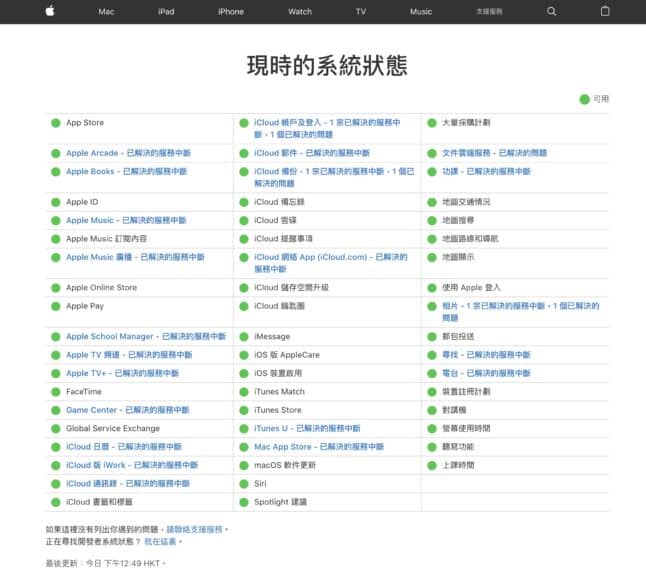Click the green dot next to Apple Pay

pyautogui.click(x=56, y=306)
